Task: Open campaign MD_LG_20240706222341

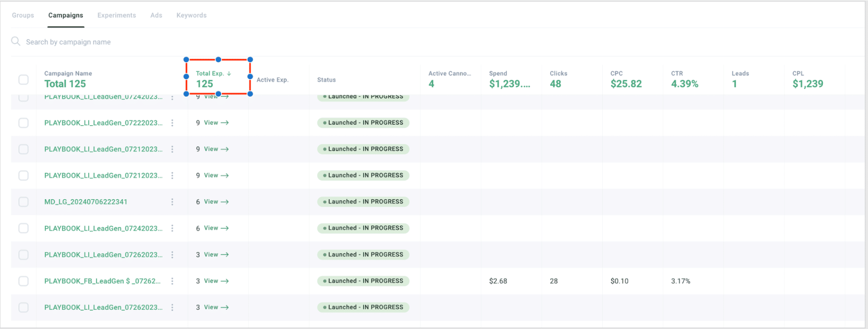Action: point(86,202)
